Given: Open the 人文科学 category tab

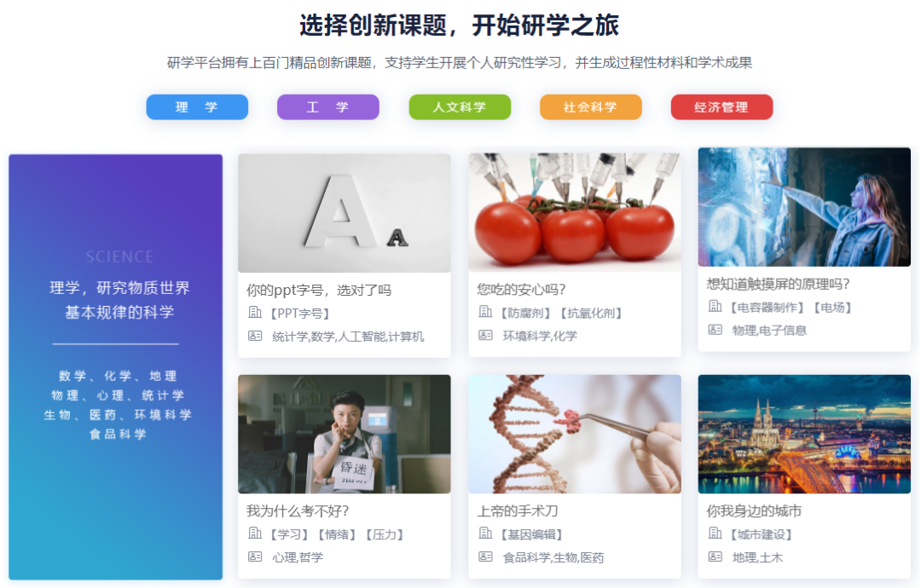Looking at the screenshot, I should (x=460, y=107).
